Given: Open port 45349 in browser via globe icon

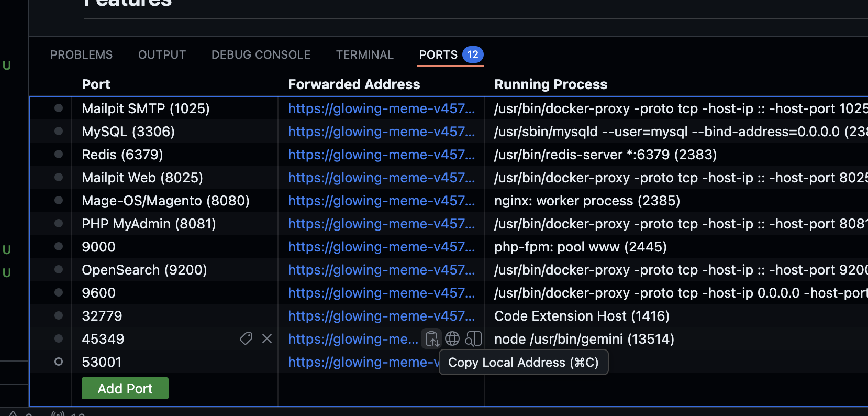Looking at the screenshot, I should click(x=452, y=339).
